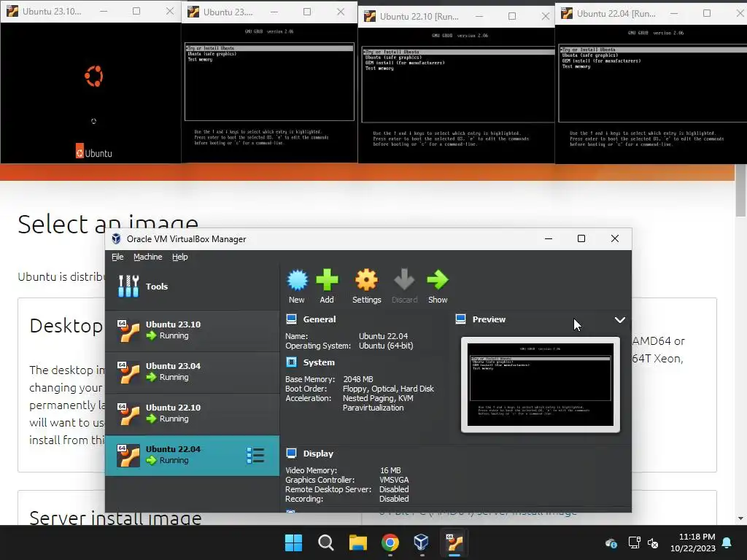Open the Windows Start button

(x=293, y=542)
